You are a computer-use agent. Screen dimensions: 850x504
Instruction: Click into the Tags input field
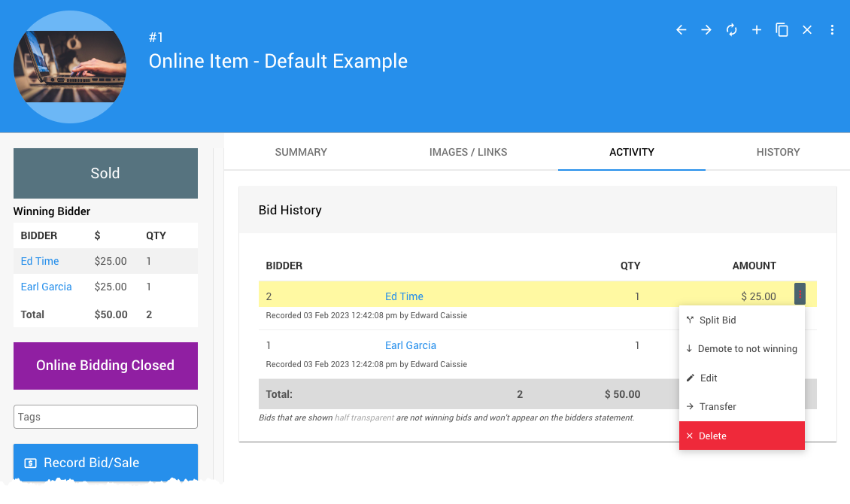105,417
